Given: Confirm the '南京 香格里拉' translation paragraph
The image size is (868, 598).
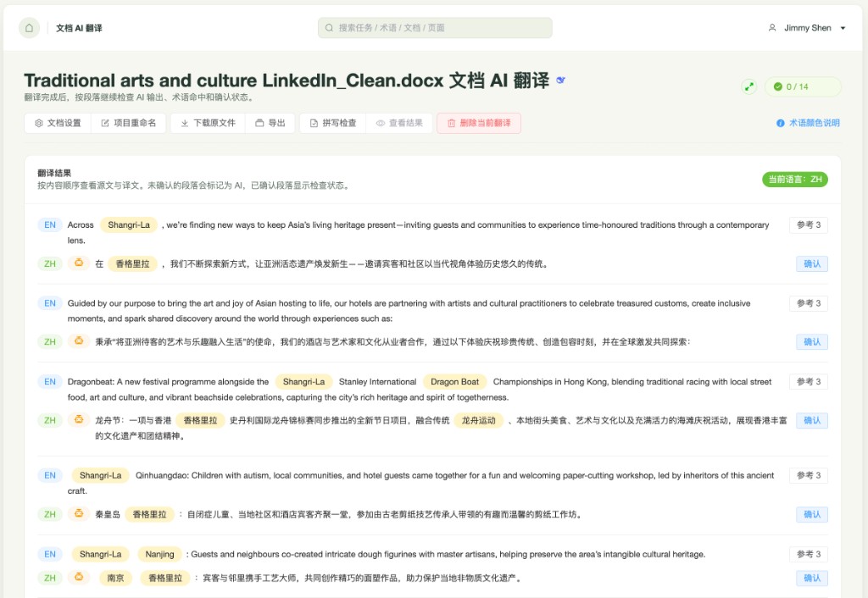Looking at the screenshot, I should pos(812,578).
